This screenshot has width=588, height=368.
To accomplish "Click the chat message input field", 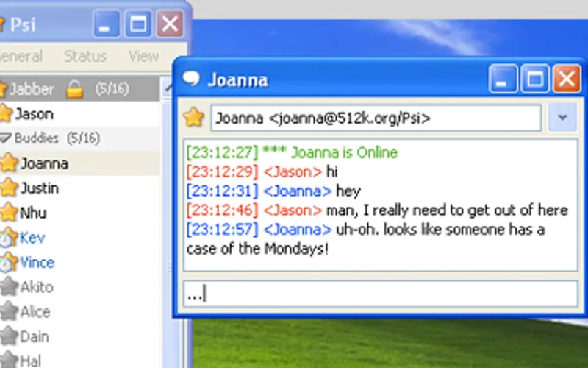I will pos(380,294).
